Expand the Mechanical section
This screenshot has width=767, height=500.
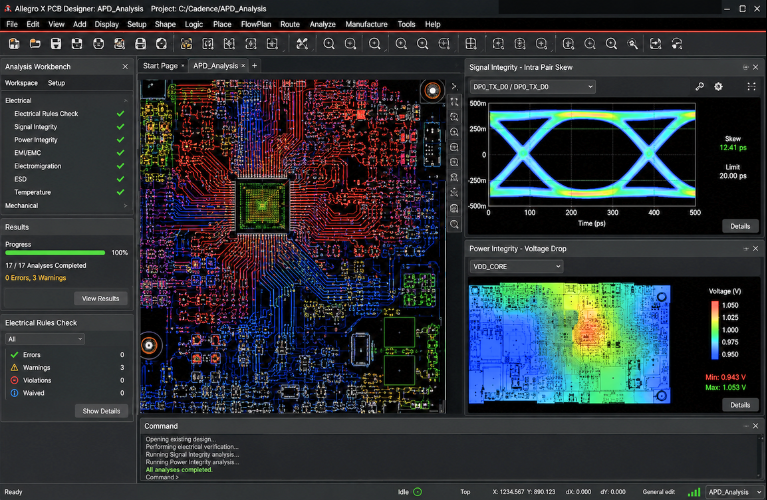pyautogui.click(x=126, y=205)
